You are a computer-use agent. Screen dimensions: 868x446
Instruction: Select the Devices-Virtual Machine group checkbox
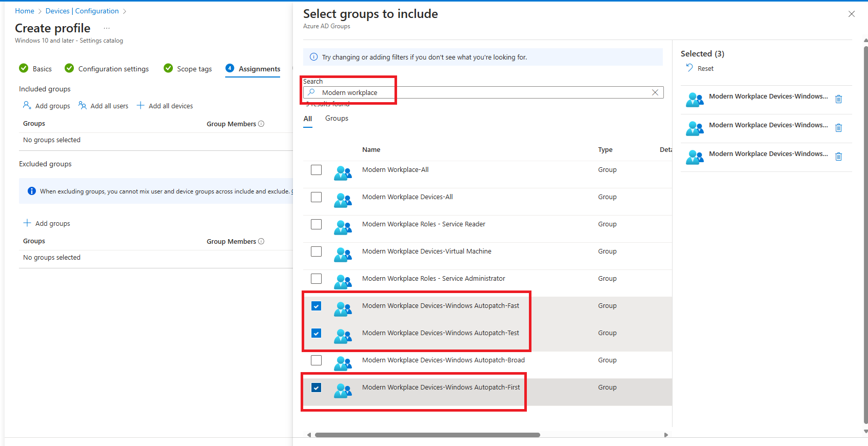tap(316, 251)
